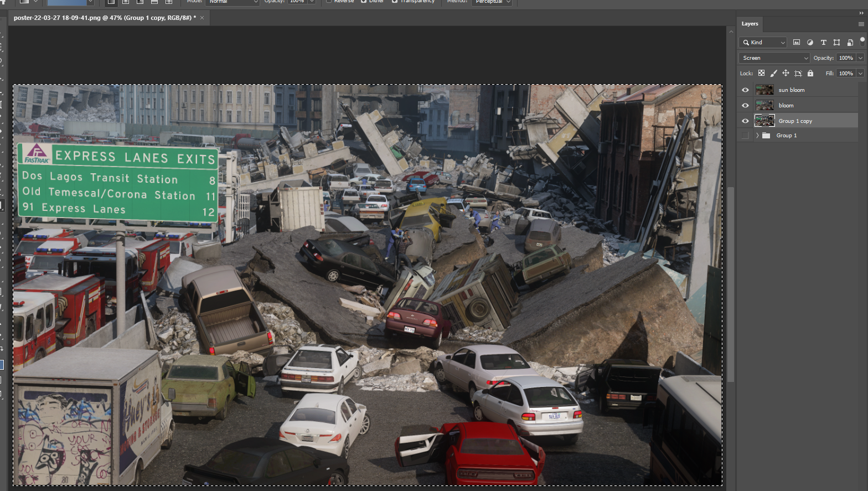Click the scroll-up arrow beside the canvas
The width and height of the screenshot is (868, 491).
[731, 32]
